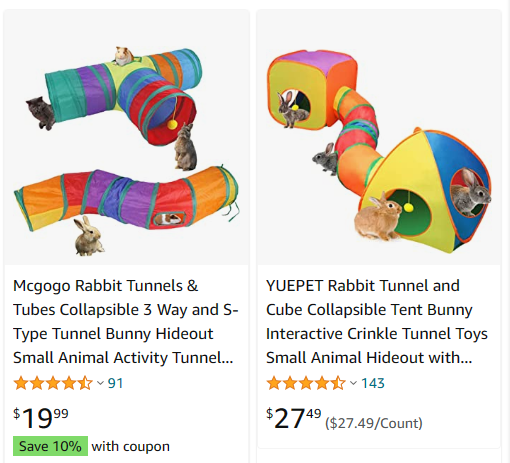Click the ($27.49/Count) unit price text
510x463 pixels.
[x=374, y=423]
